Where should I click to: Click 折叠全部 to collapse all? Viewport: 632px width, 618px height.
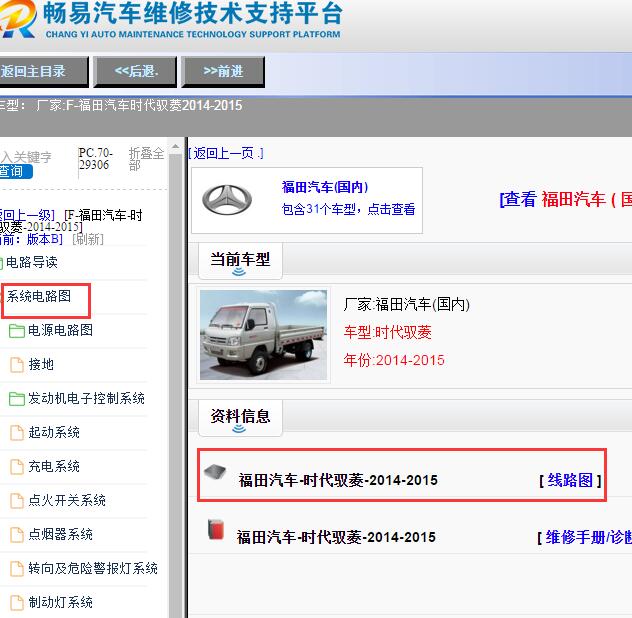[x=146, y=159]
